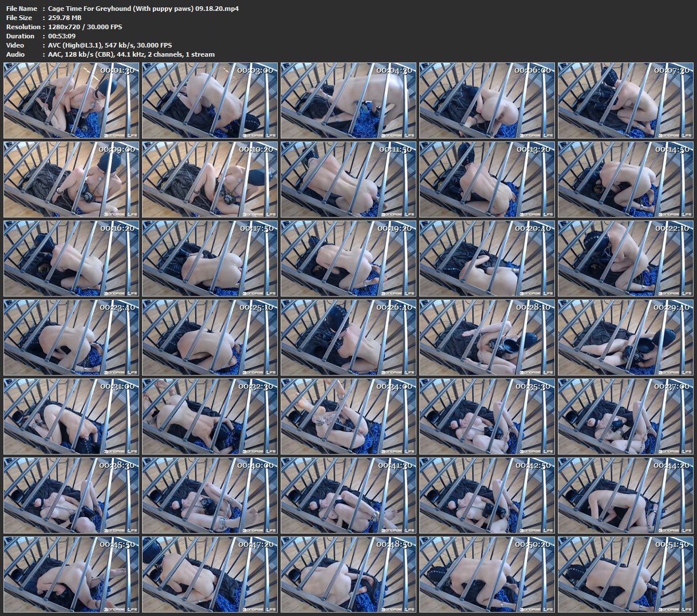The width and height of the screenshot is (697, 616).
Task: Select the frame at timestamp 00:04:30
Action: pos(349,100)
